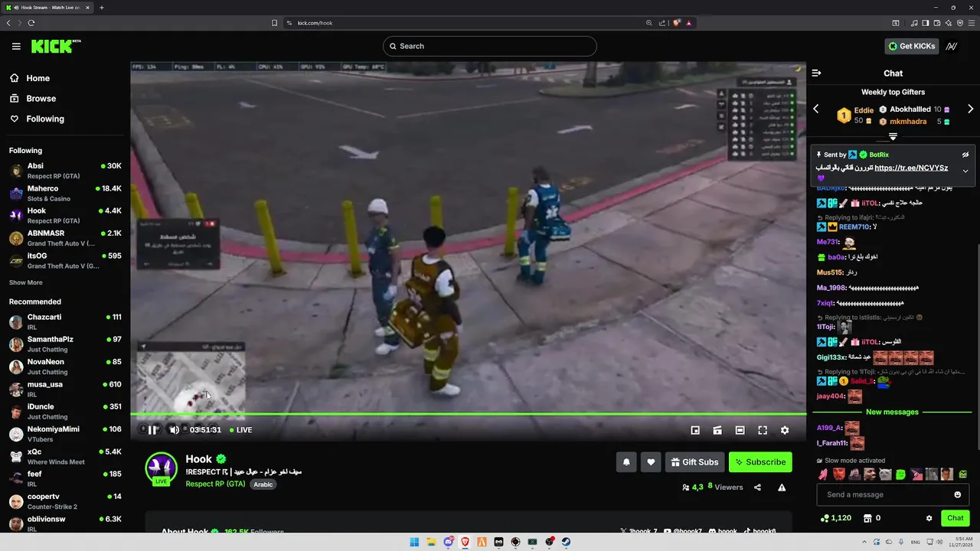Viewport: 980px width, 551px height.
Task: Toggle notification bell for Hook
Action: (626, 462)
